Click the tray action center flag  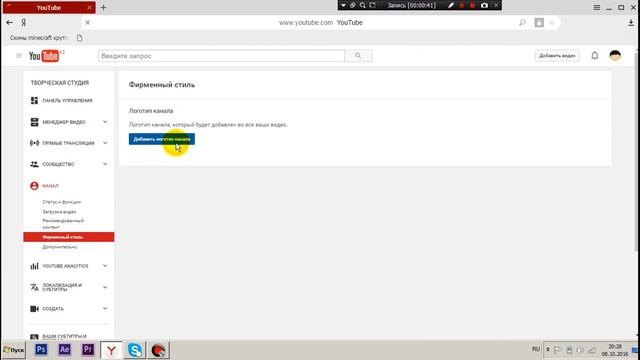[558, 350]
